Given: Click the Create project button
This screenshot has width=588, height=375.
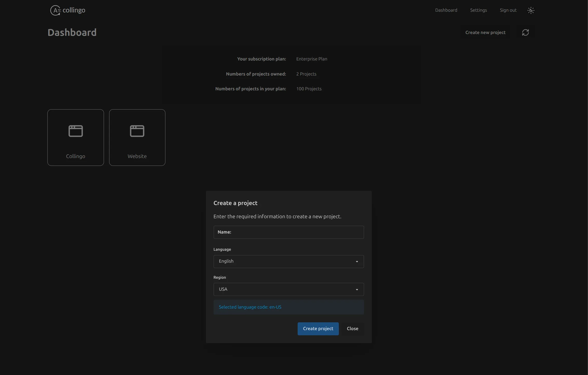Looking at the screenshot, I should (x=318, y=329).
